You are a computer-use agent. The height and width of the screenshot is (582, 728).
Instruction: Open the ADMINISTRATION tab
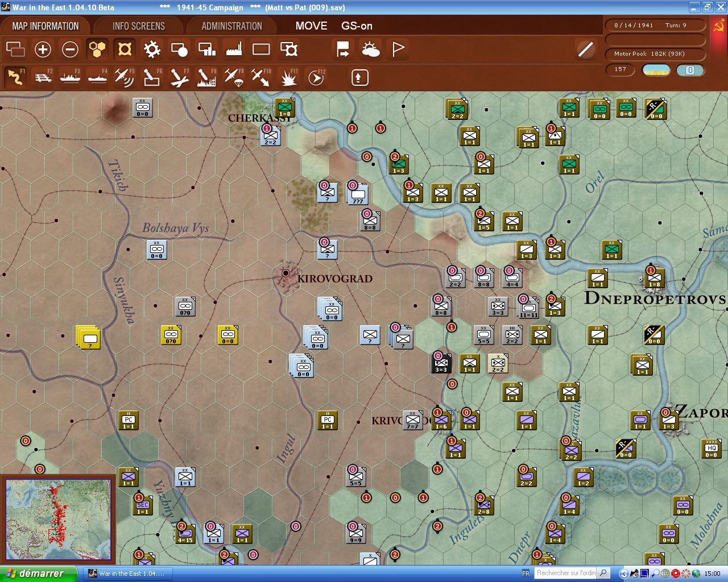tap(232, 26)
